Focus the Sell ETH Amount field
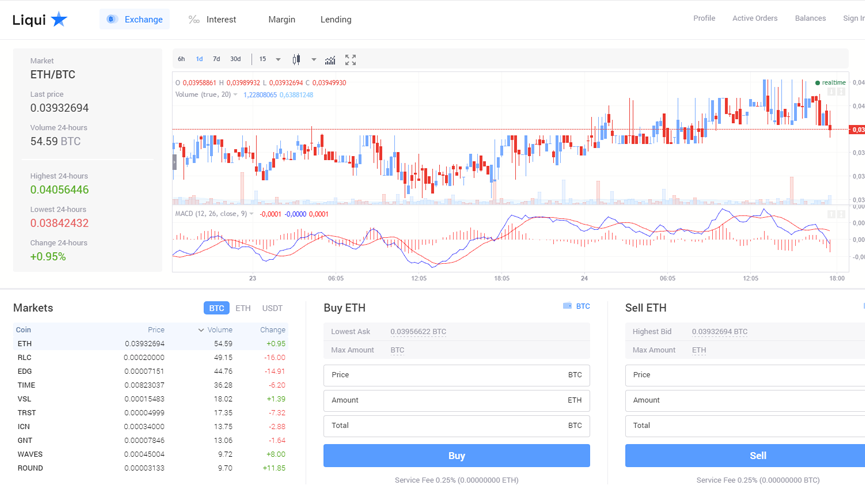The image size is (865, 487). (x=745, y=400)
